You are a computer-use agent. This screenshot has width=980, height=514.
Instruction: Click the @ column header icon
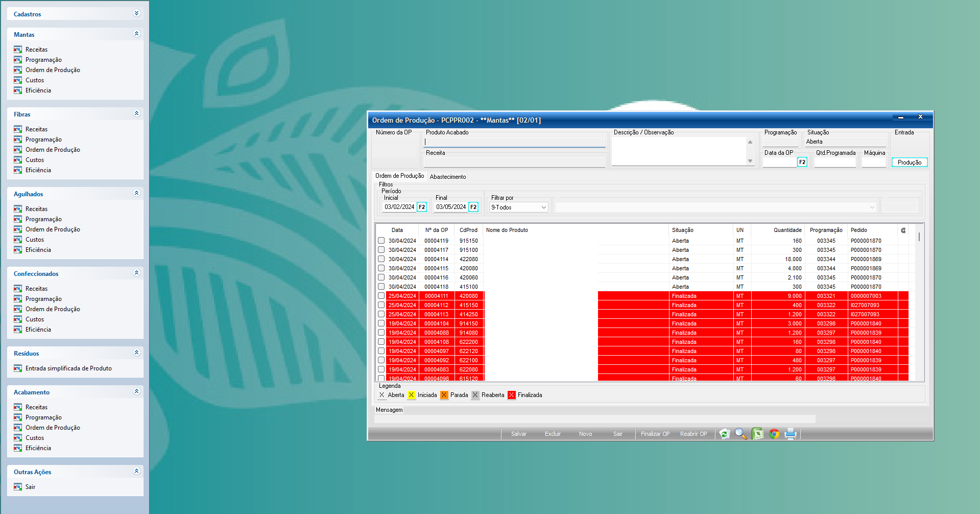903,230
